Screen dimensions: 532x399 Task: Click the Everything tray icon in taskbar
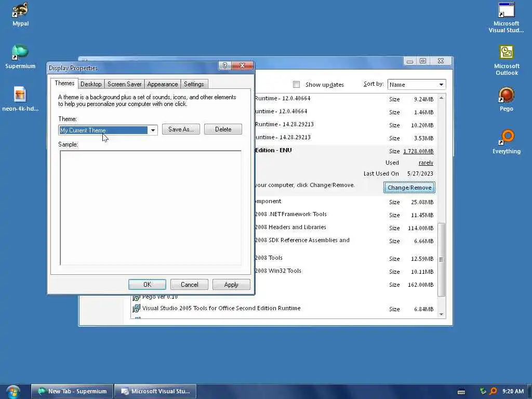[x=494, y=391]
